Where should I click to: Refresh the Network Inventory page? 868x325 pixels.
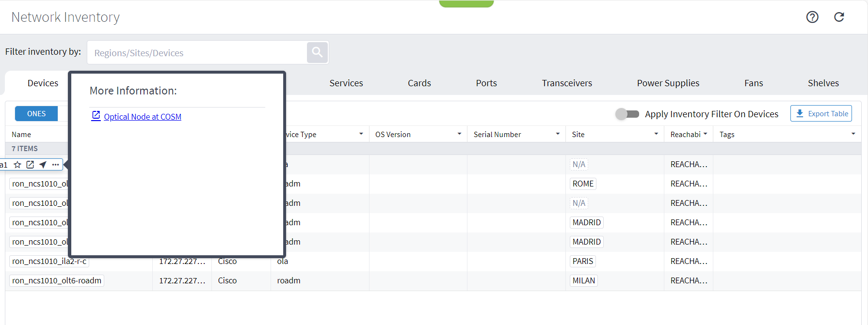click(839, 17)
